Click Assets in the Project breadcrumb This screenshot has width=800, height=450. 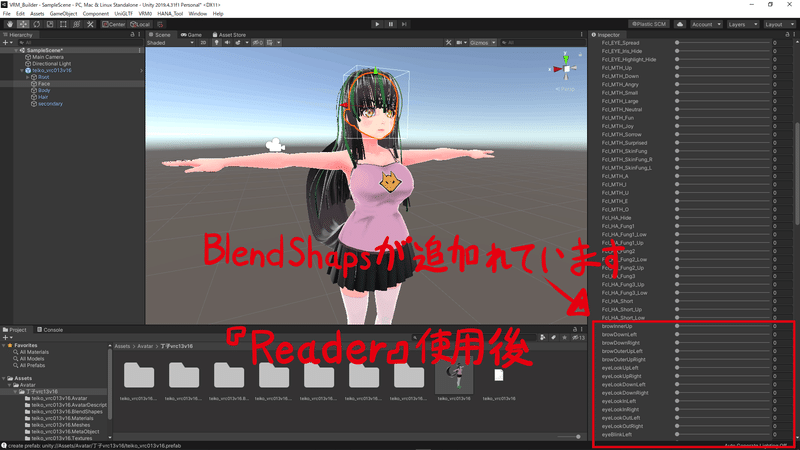tap(122, 346)
